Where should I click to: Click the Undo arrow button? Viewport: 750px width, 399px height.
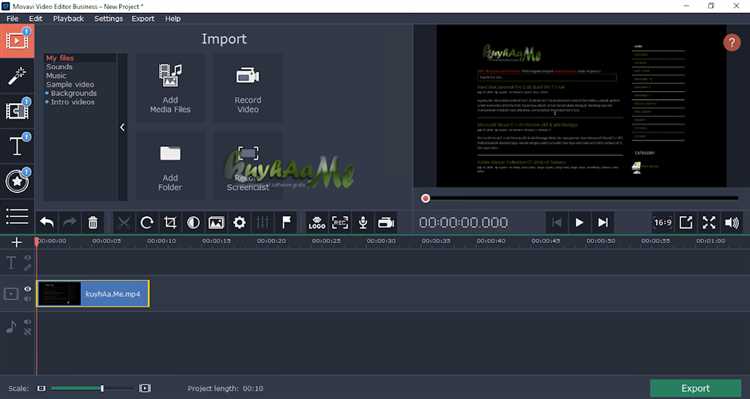(x=47, y=222)
